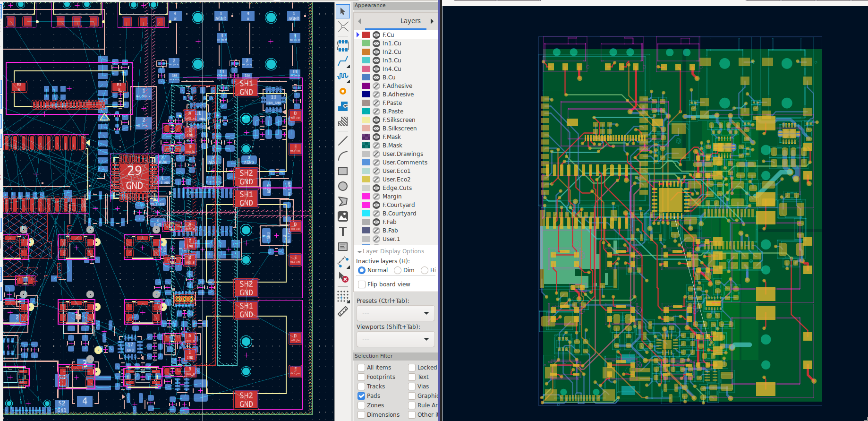
Task: Set inactive layers to Dim
Action: tap(398, 270)
